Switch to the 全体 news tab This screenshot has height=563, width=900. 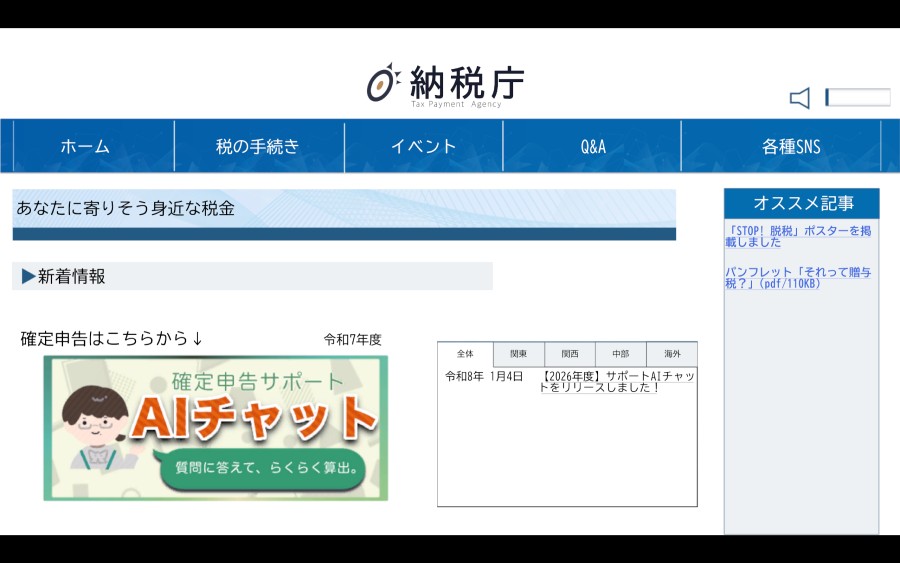pyautogui.click(x=465, y=354)
